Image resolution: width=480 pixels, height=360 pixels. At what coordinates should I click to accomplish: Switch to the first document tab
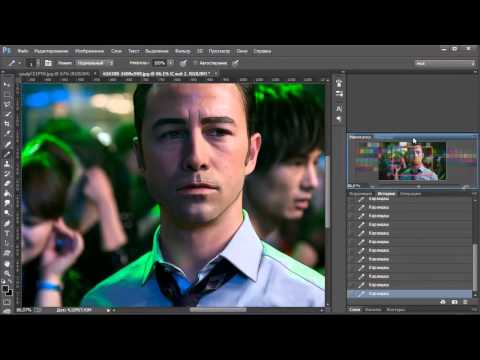[x=55, y=74]
